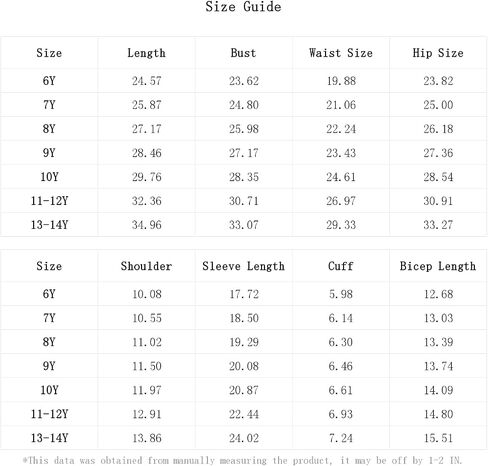
Task: Select the 10Y waist value 24.61
Action: pyautogui.click(x=341, y=177)
